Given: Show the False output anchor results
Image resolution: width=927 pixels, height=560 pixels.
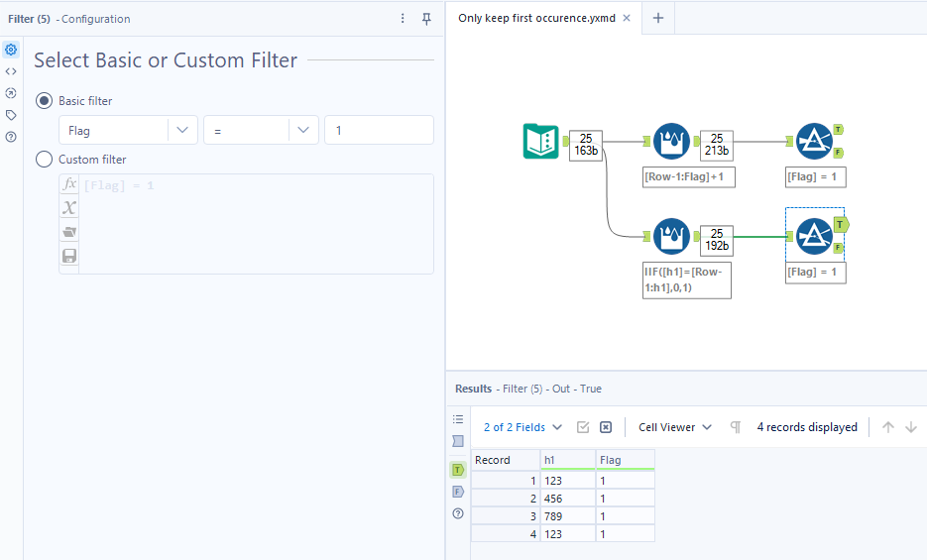Looking at the screenshot, I should [458, 492].
